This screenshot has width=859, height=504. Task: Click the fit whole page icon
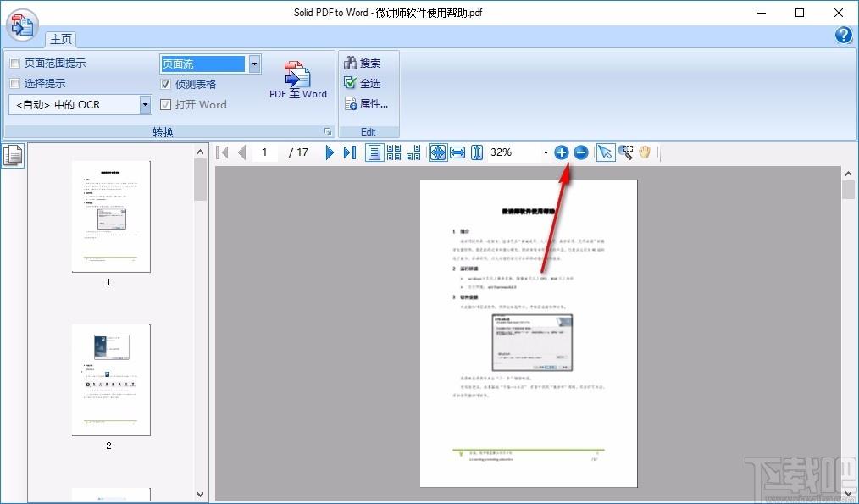438,152
